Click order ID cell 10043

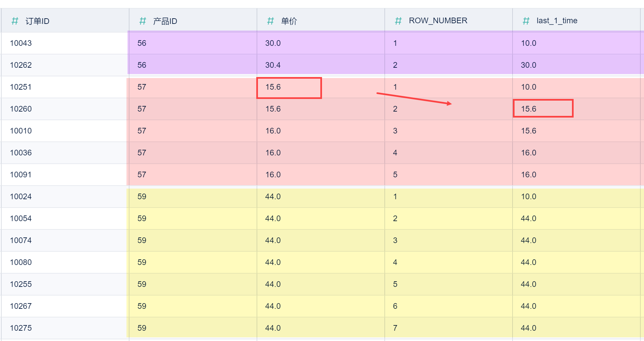[x=21, y=43]
